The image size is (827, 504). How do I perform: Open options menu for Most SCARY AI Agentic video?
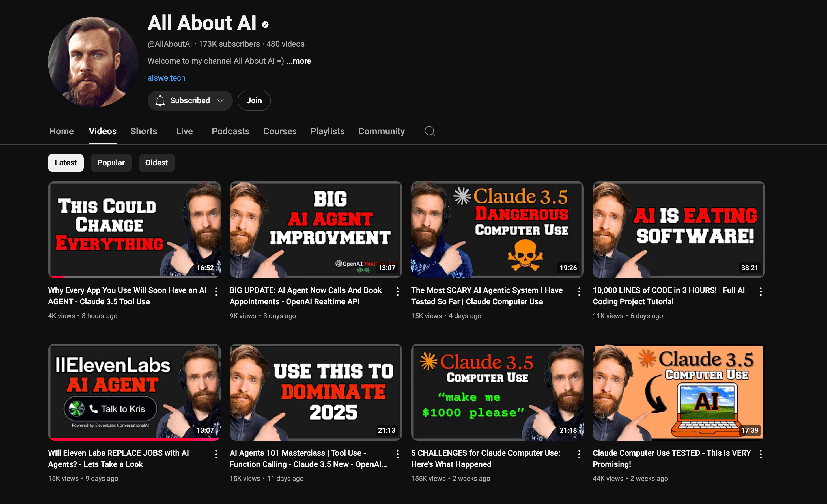(579, 292)
